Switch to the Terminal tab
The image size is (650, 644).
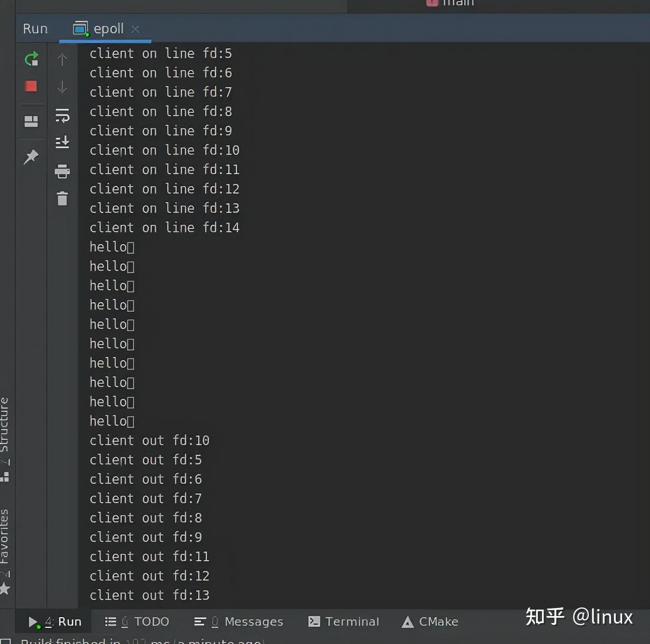(x=343, y=621)
